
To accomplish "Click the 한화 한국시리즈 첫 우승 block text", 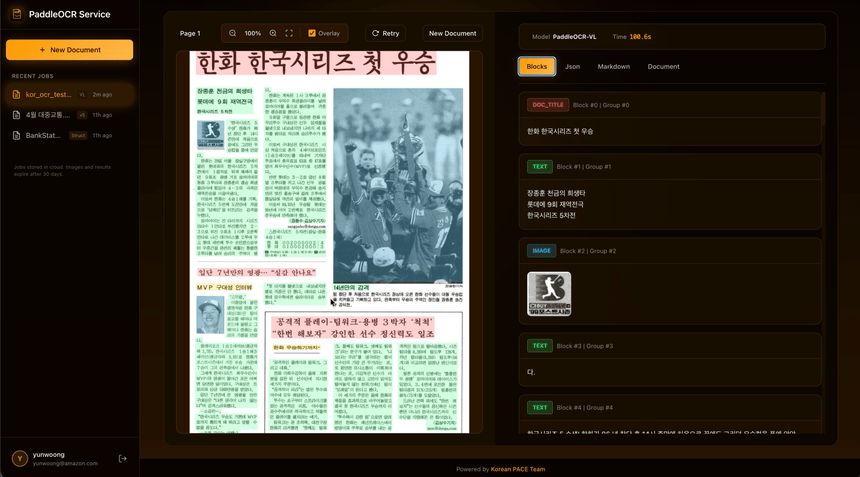I will pos(560,132).
